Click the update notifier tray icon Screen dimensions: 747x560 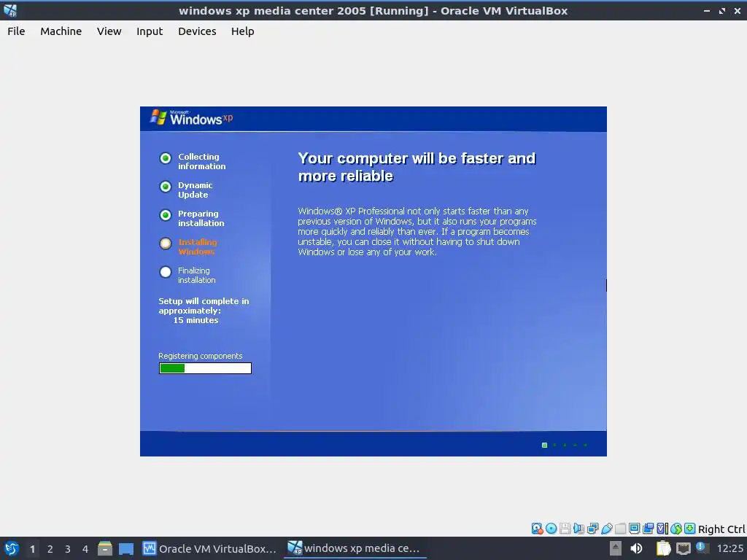pos(701,547)
